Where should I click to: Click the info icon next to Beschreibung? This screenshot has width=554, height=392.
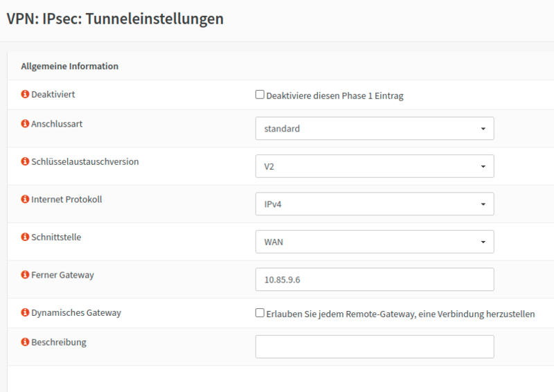click(x=26, y=342)
